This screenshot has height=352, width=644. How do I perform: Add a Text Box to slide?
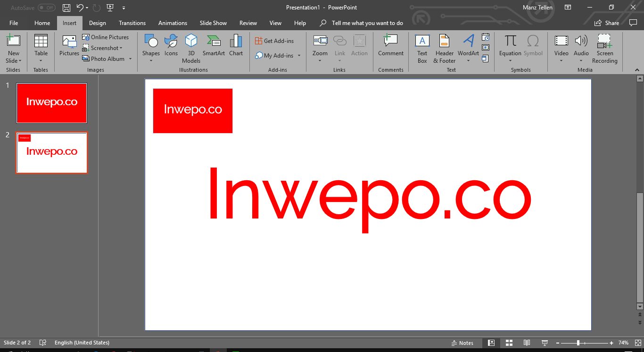coord(422,48)
